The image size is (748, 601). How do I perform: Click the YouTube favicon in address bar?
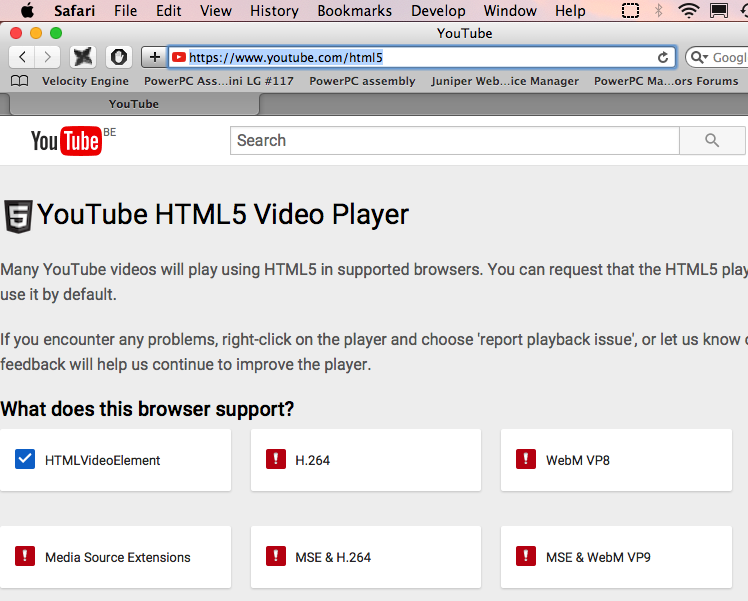tap(178, 57)
